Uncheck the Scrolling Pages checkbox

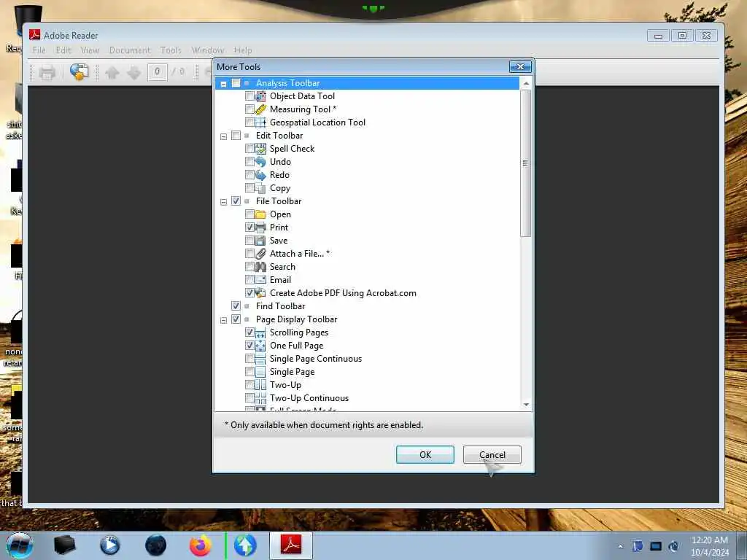249,332
